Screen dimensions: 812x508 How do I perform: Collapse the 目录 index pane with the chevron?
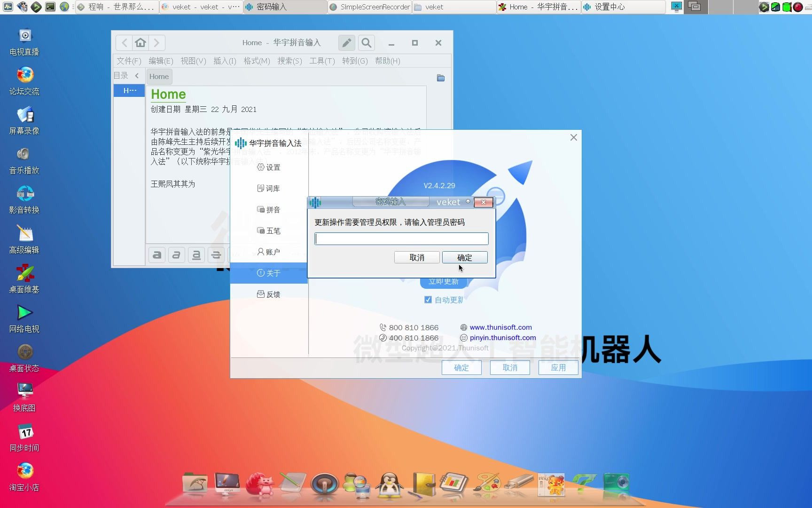coord(137,76)
